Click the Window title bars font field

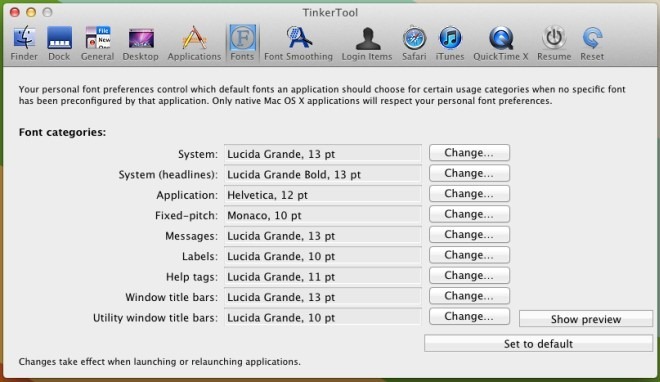322,297
